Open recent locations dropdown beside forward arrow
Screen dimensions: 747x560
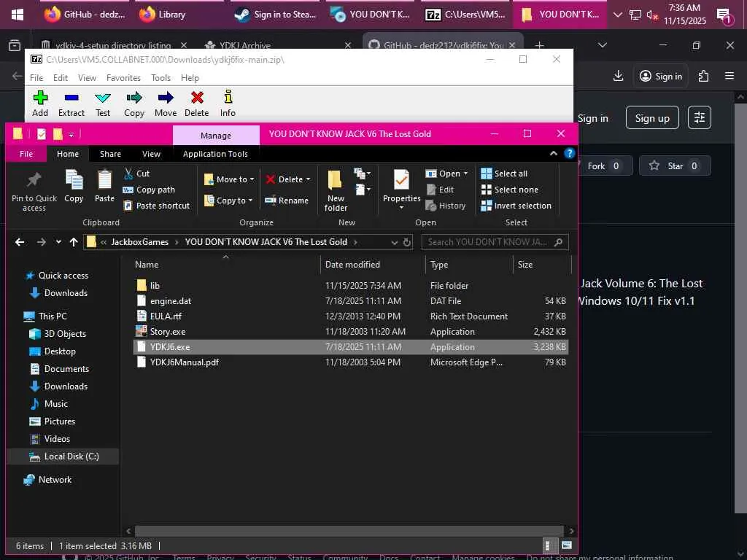[58, 242]
